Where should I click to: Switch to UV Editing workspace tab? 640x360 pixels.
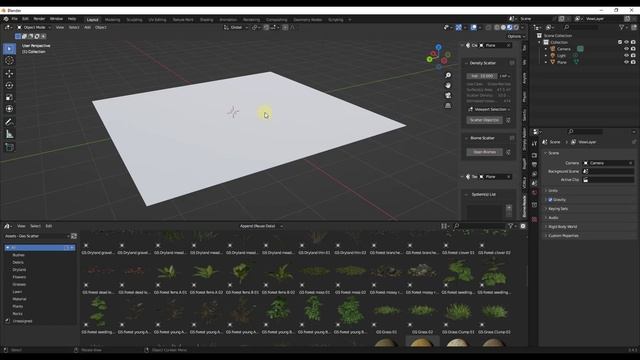tap(157, 20)
